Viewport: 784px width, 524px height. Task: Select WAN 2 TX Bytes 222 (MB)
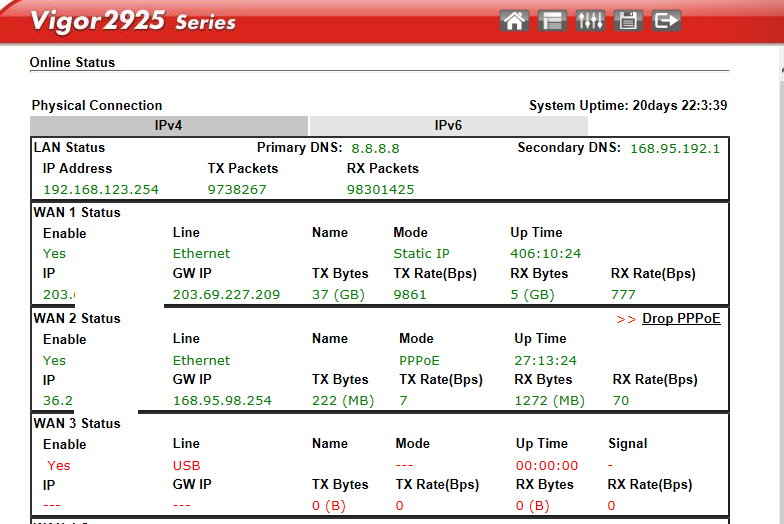click(x=343, y=400)
